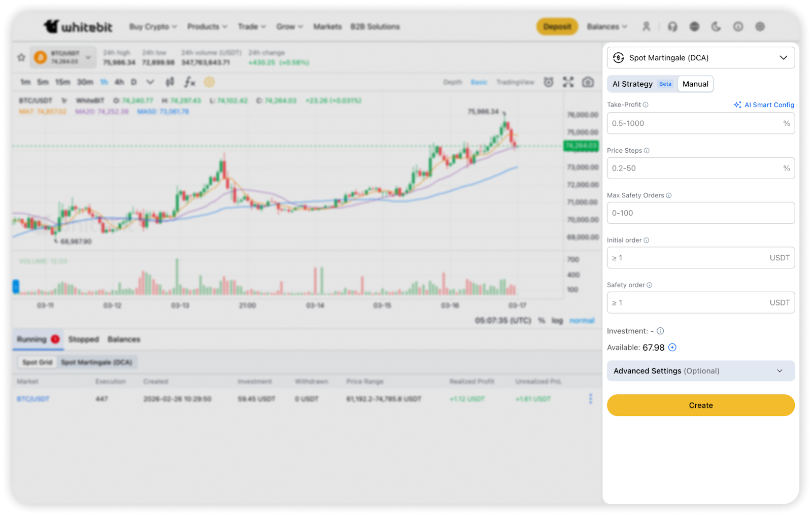Open the support headset icon
The image size is (812, 516).
[672, 26]
